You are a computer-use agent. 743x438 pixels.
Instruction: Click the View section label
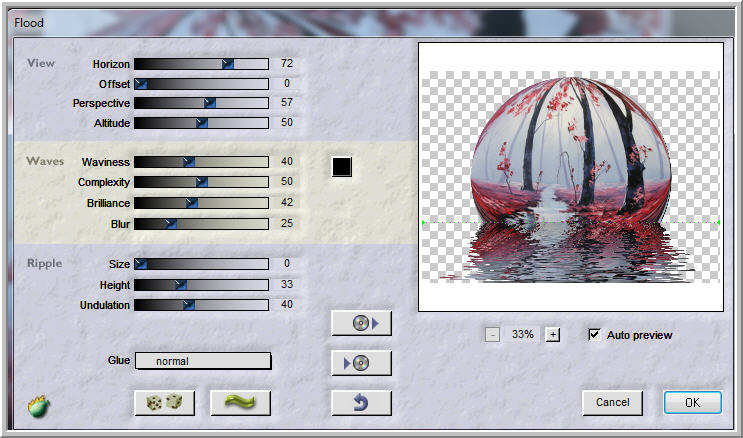(41, 63)
